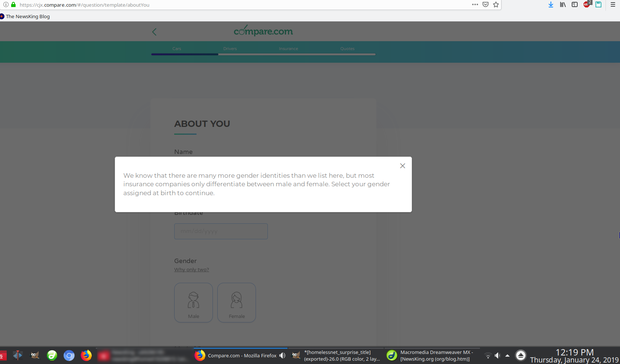Open page actions three-dot menu

point(475,5)
